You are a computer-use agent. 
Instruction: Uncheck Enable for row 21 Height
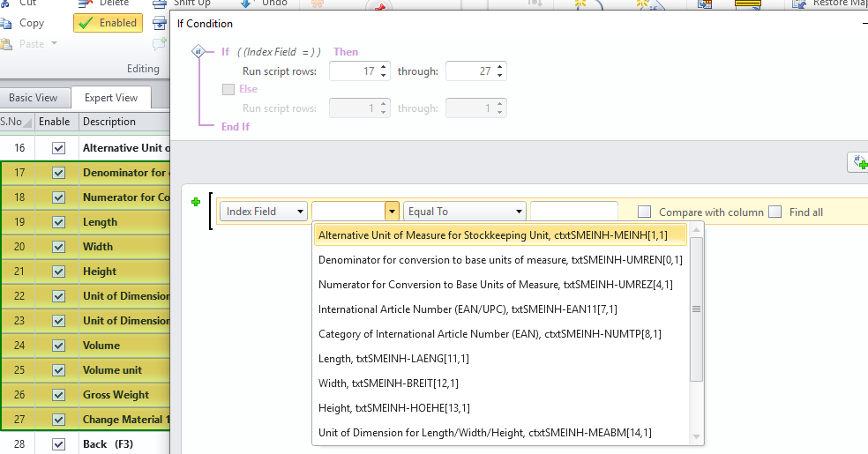tap(59, 272)
